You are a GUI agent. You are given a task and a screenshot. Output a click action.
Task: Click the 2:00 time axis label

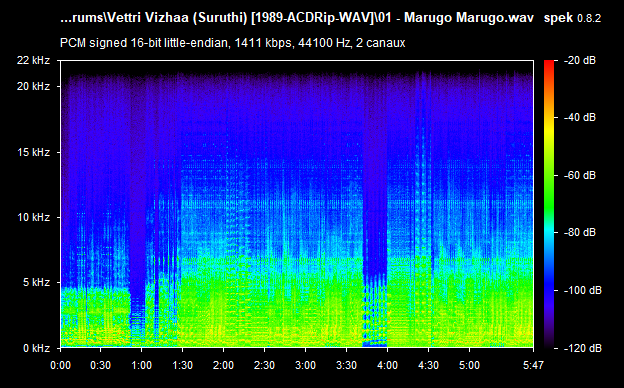click(x=224, y=365)
